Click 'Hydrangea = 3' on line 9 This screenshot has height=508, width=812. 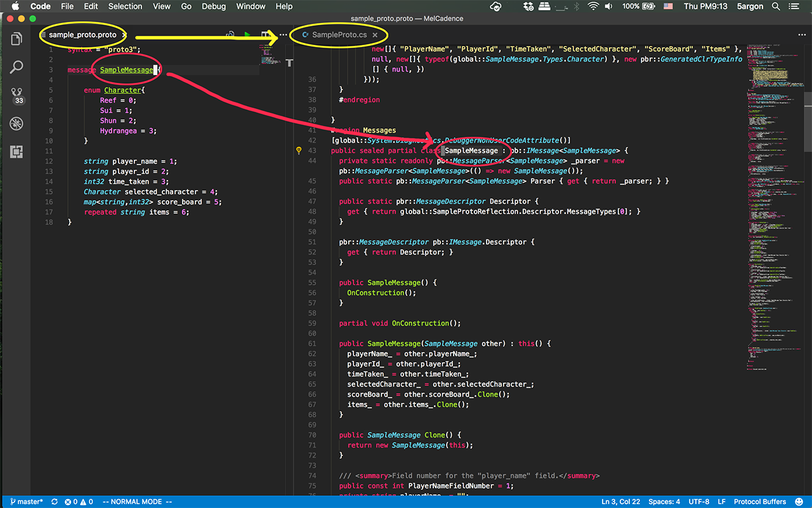pyautogui.click(x=126, y=131)
